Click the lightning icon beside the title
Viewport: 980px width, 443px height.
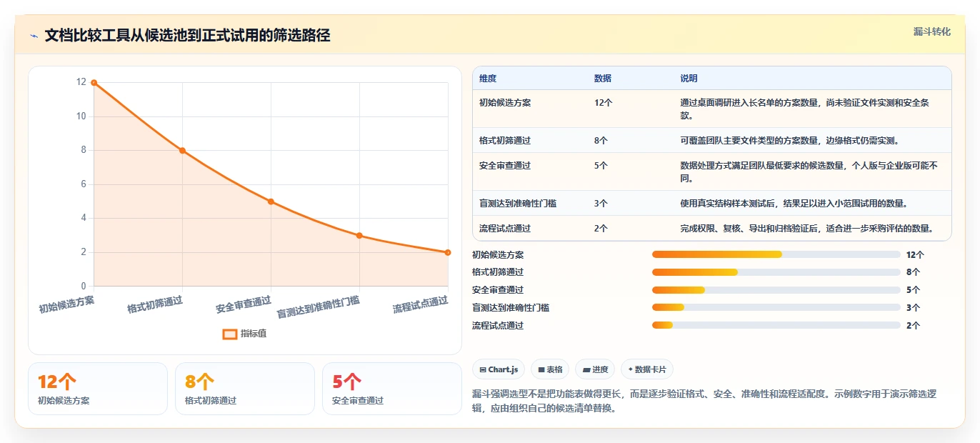click(34, 36)
